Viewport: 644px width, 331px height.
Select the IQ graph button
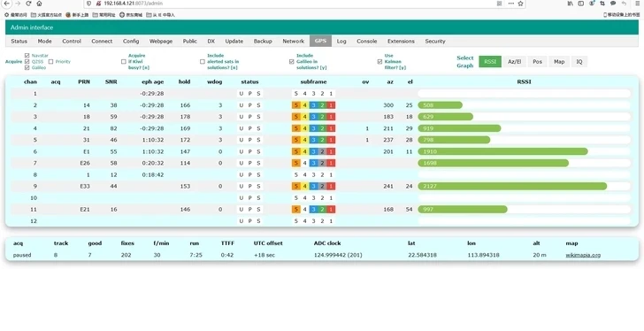point(579,62)
